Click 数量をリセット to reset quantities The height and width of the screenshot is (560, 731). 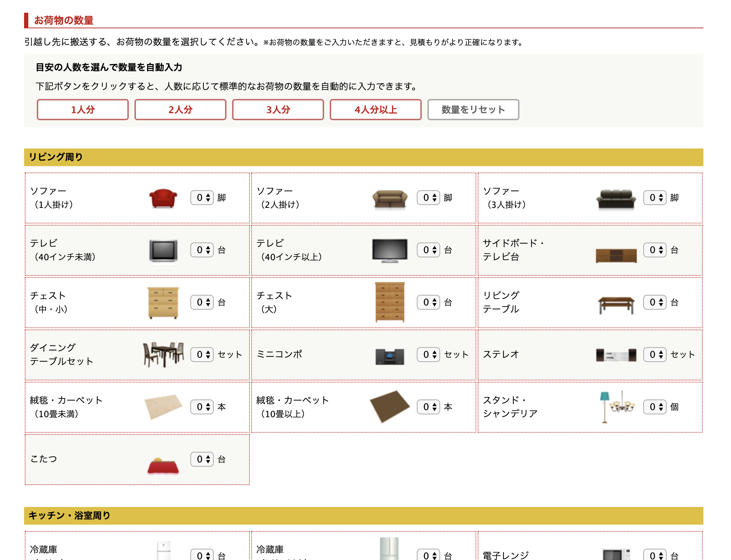pyautogui.click(x=473, y=110)
